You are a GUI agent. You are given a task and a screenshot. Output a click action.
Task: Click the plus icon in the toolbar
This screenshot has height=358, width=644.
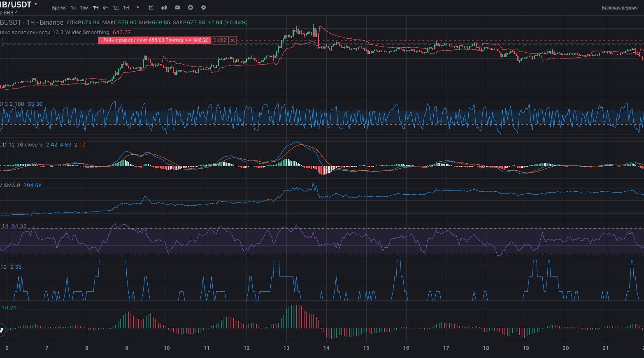click(x=190, y=7)
